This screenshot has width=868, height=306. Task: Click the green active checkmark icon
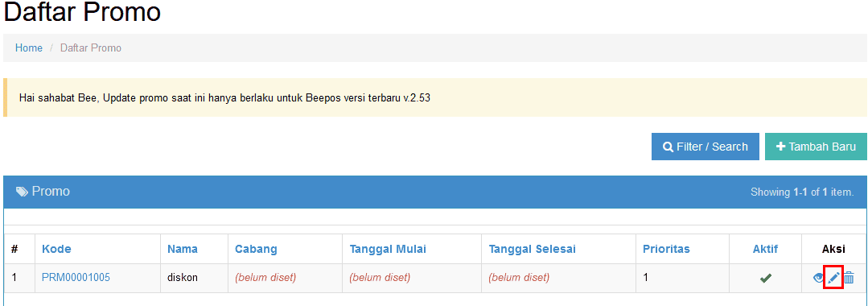click(x=766, y=279)
